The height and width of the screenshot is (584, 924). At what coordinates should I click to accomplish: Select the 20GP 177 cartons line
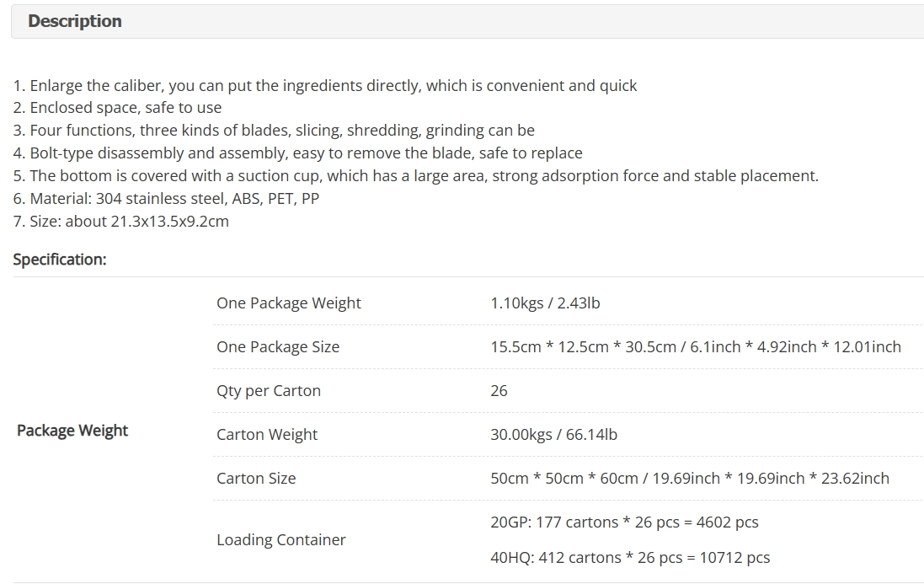[624, 522]
